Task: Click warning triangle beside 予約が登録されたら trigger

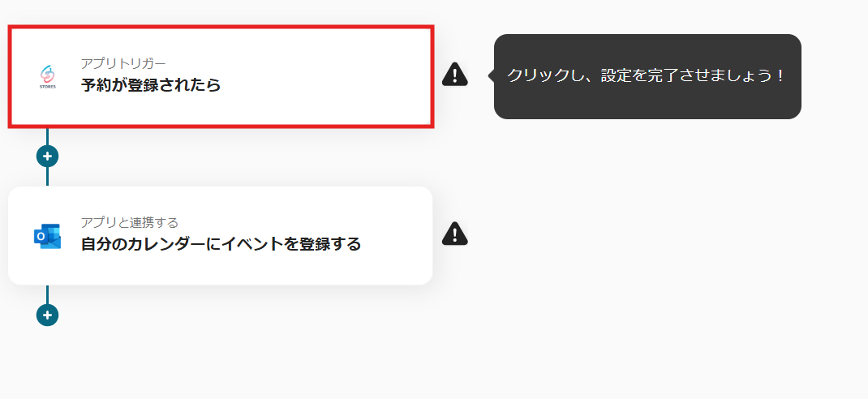Action: (x=455, y=74)
